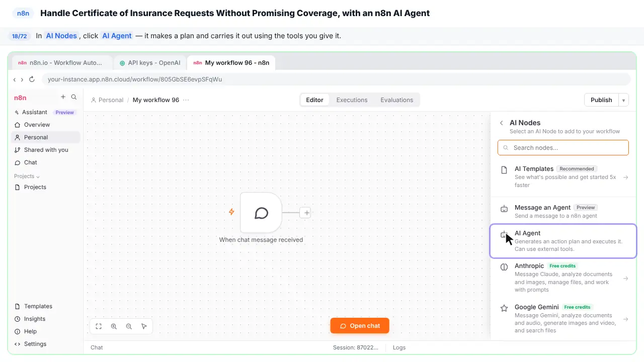
Task: Go forward with the browser forward arrow
Action: (x=21, y=79)
